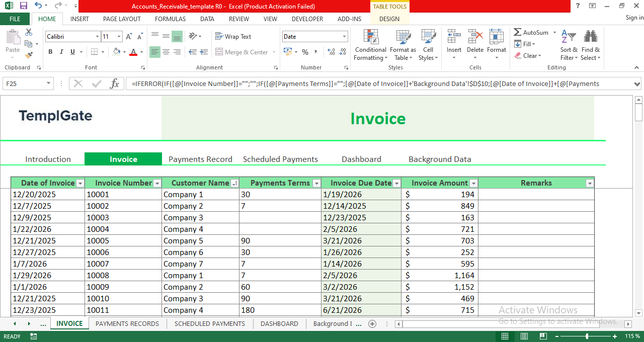This screenshot has height=342, width=644.
Task: Open Format as Table gallery
Action: click(403, 45)
